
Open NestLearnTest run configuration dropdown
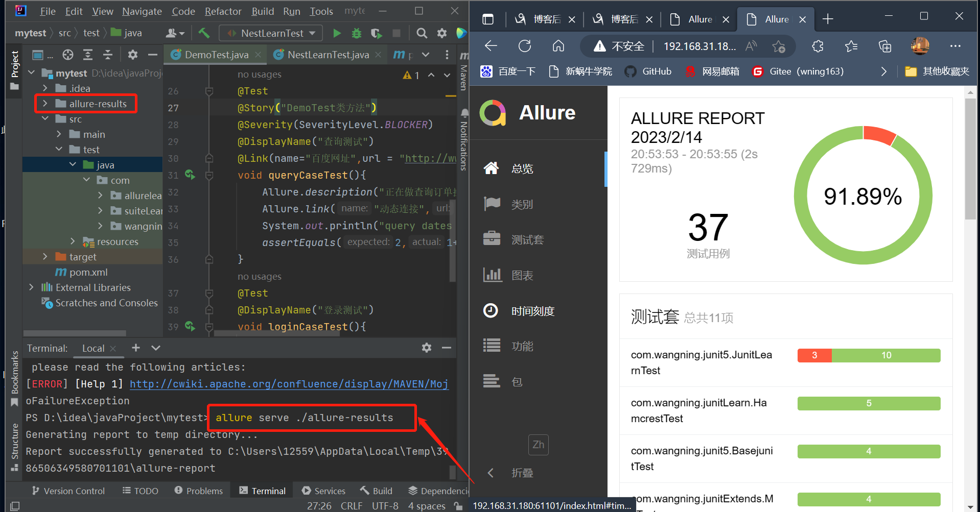point(271,33)
